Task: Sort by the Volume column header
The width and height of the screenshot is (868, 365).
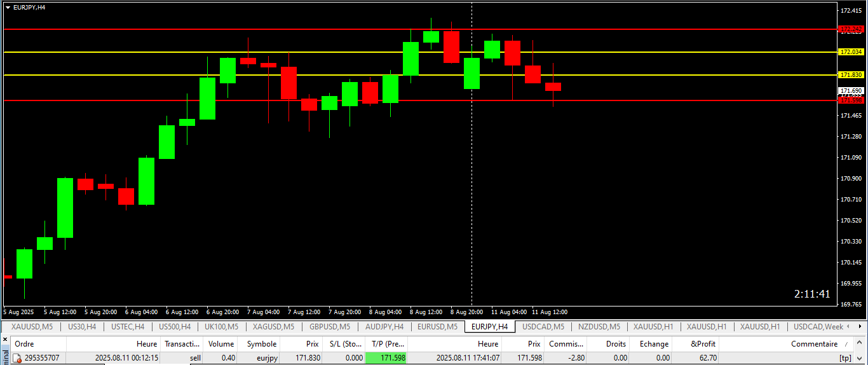Action: coord(221,344)
